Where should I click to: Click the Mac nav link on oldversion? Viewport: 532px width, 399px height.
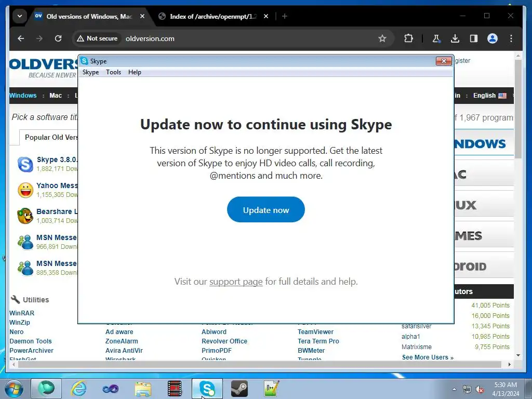click(56, 96)
